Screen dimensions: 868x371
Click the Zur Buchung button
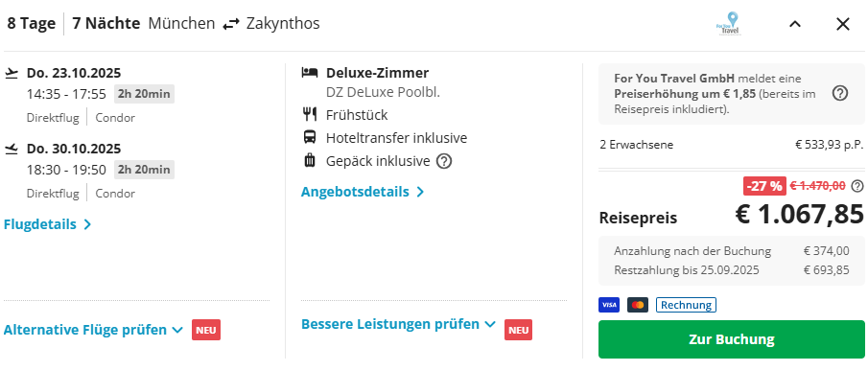click(x=731, y=339)
